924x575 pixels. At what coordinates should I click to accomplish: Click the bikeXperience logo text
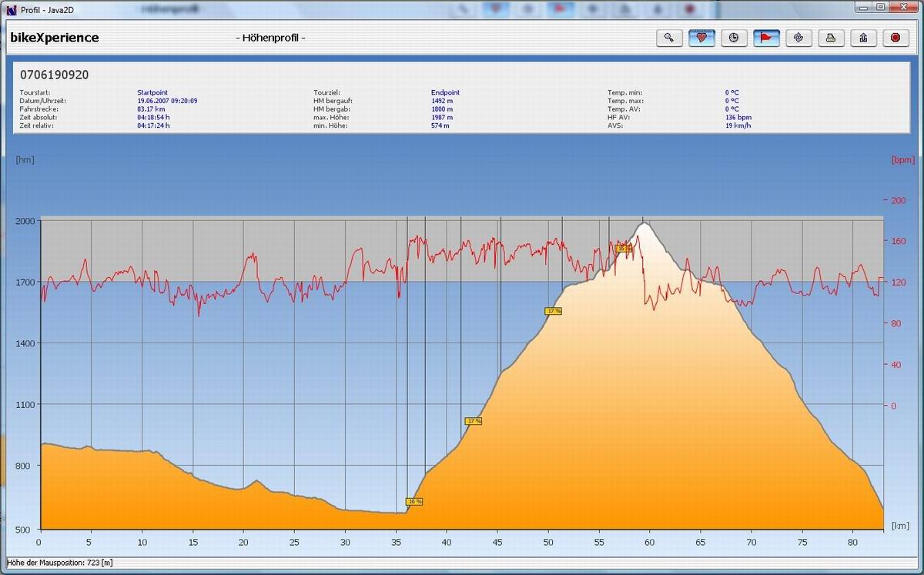pyautogui.click(x=54, y=38)
